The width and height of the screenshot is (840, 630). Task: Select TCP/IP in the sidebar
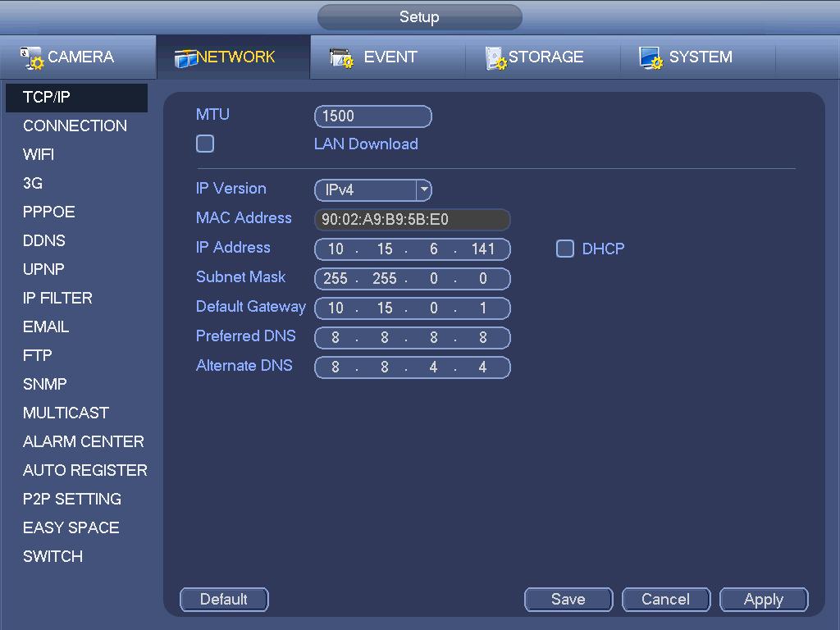tap(76, 98)
